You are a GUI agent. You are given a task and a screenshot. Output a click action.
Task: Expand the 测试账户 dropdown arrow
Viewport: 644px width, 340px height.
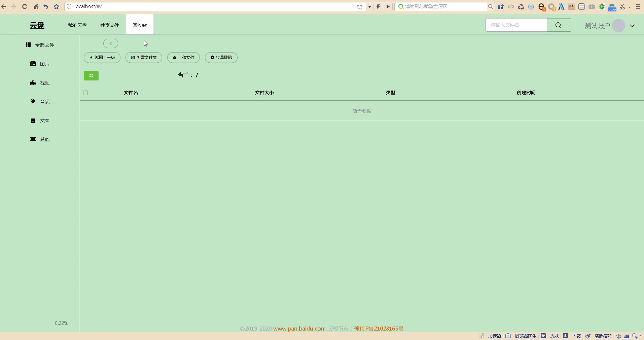pyautogui.click(x=632, y=26)
